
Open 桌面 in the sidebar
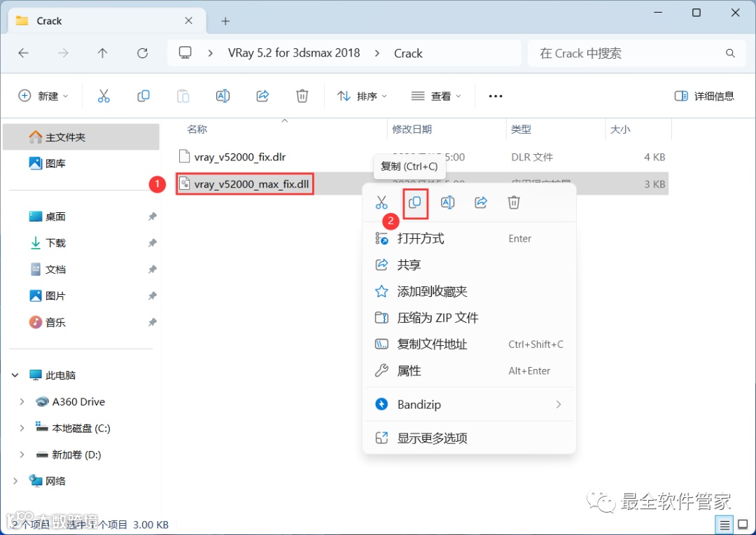click(81, 216)
